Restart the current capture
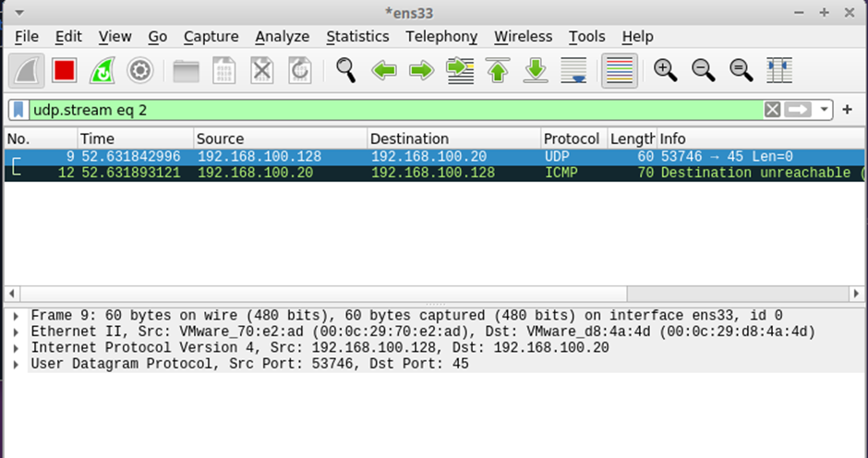This screenshot has height=458, width=868. click(x=102, y=70)
